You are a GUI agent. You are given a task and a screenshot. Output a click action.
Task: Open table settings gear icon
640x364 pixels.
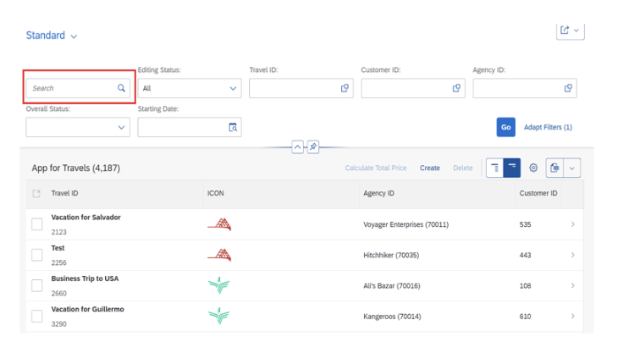(533, 168)
